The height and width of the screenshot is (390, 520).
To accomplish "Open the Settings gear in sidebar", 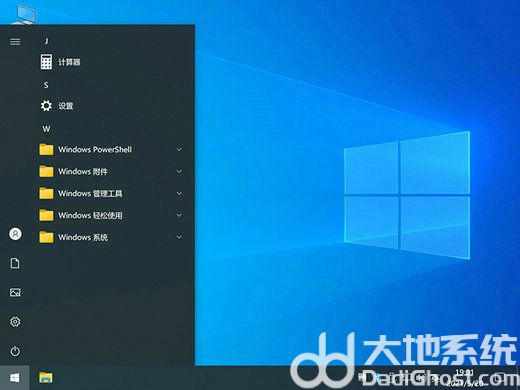I will 15,322.
